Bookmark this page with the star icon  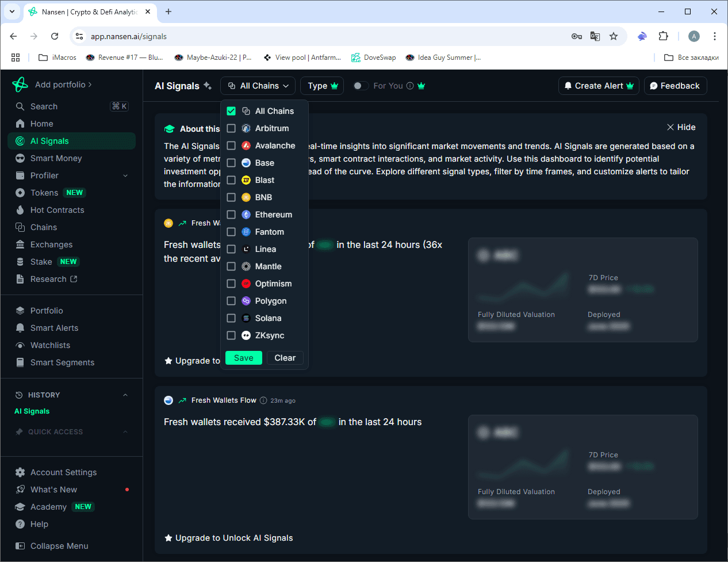pos(614,36)
